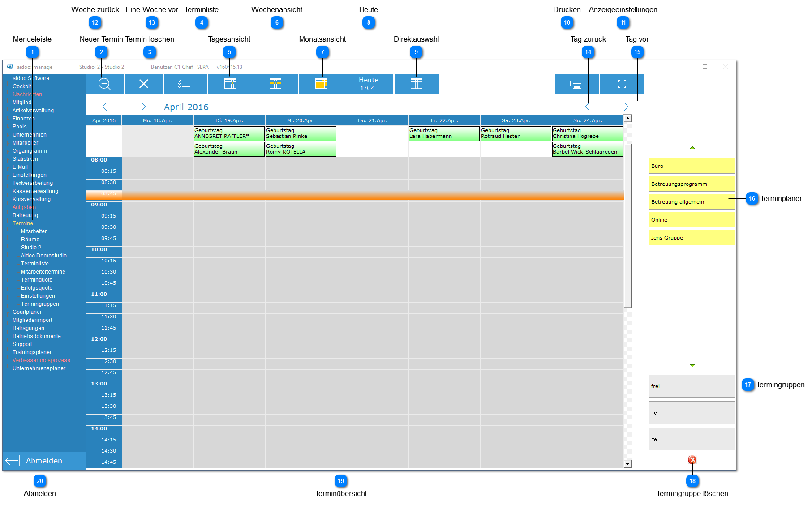812x505 pixels.
Task: Open Nachrichten in the sidebar
Action: (x=27, y=94)
